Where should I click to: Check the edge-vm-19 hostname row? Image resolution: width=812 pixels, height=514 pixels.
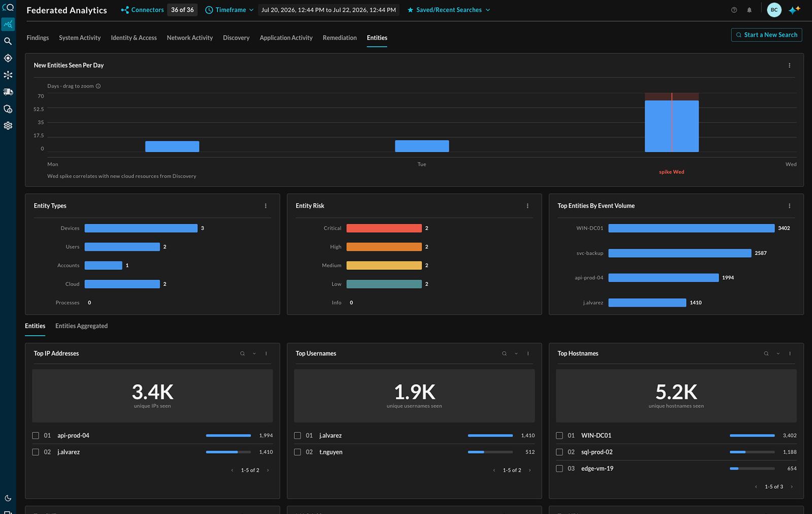pos(559,469)
